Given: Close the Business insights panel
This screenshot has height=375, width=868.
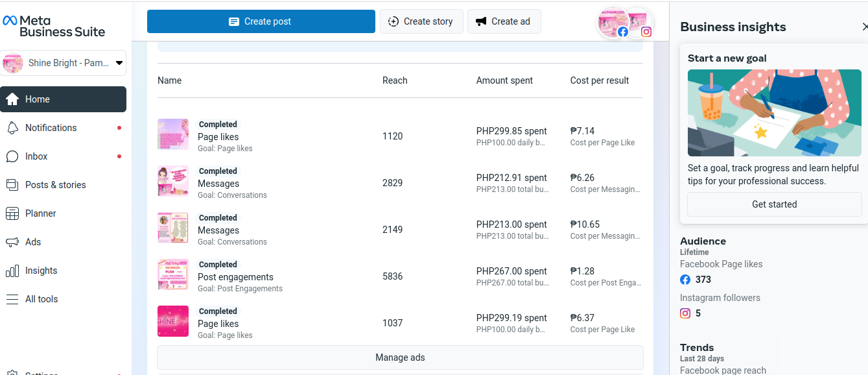Looking at the screenshot, I should point(864,27).
